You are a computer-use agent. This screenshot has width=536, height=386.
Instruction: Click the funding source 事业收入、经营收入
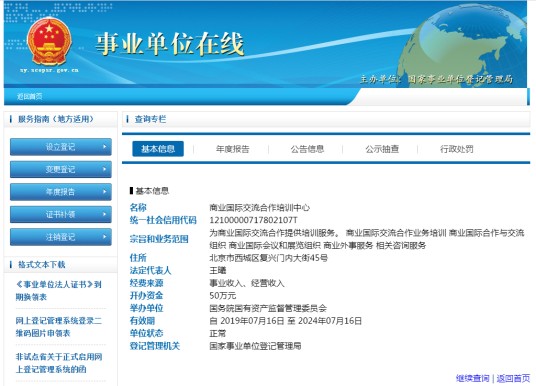click(247, 283)
